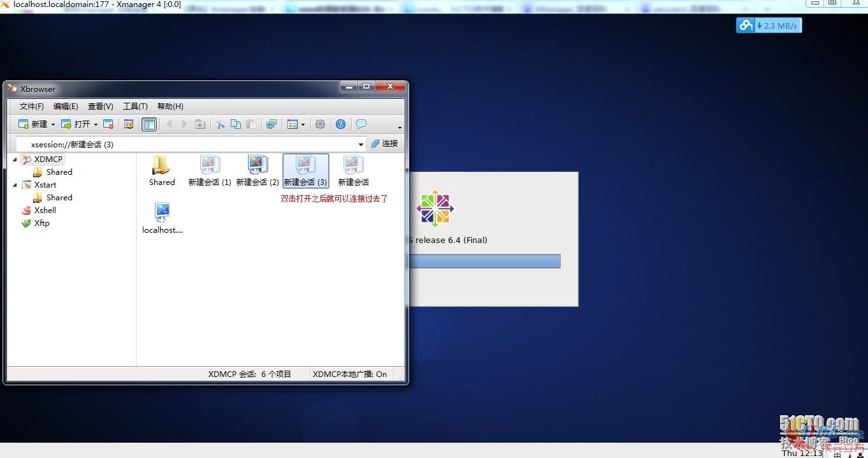The height and width of the screenshot is (458, 868).
Task: Open the view mode dropdown arrow
Action: pos(303,124)
